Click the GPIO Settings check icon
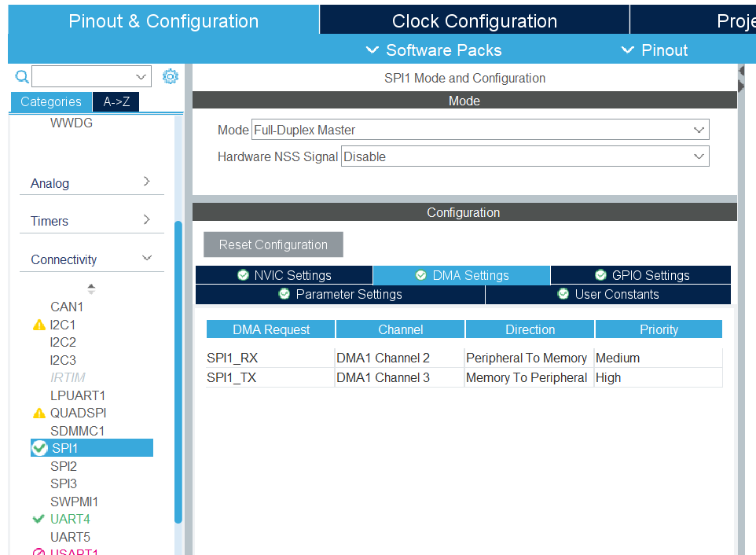The image size is (756, 555). (600, 275)
